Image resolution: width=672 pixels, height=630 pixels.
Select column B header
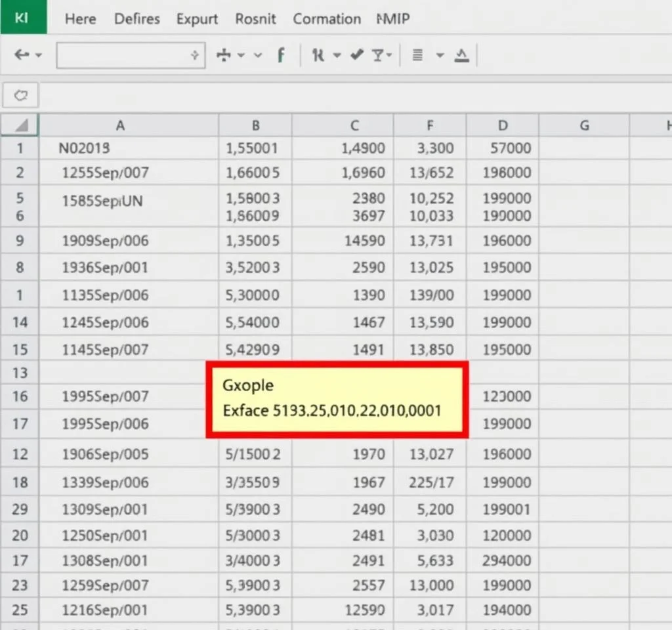pyautogui.click(x=255, y=125)
